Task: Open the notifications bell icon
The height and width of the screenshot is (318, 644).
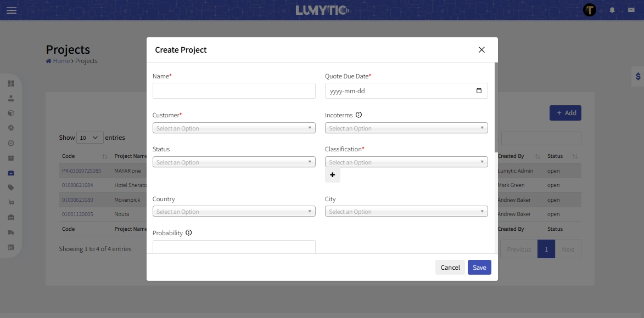Action: coord(612,9)
